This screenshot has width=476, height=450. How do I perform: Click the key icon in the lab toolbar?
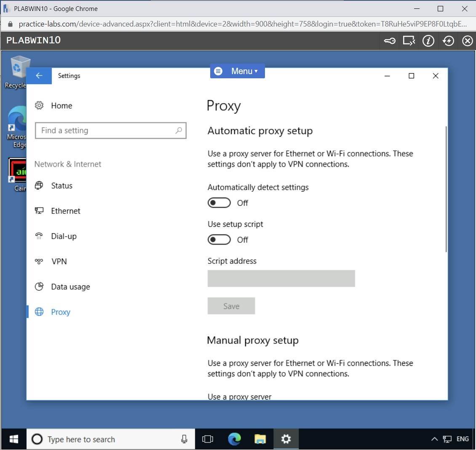pyautogui.click(x=388, y=40)
